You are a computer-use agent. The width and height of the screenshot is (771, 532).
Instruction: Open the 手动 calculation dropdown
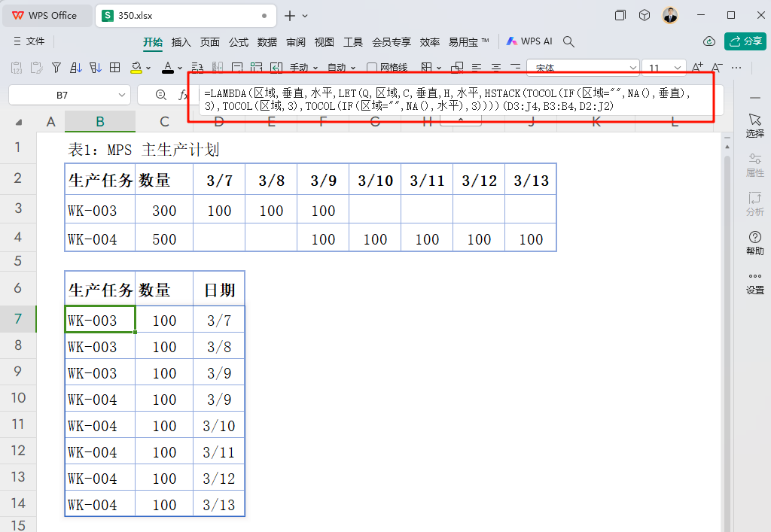[x=303, y=68]
